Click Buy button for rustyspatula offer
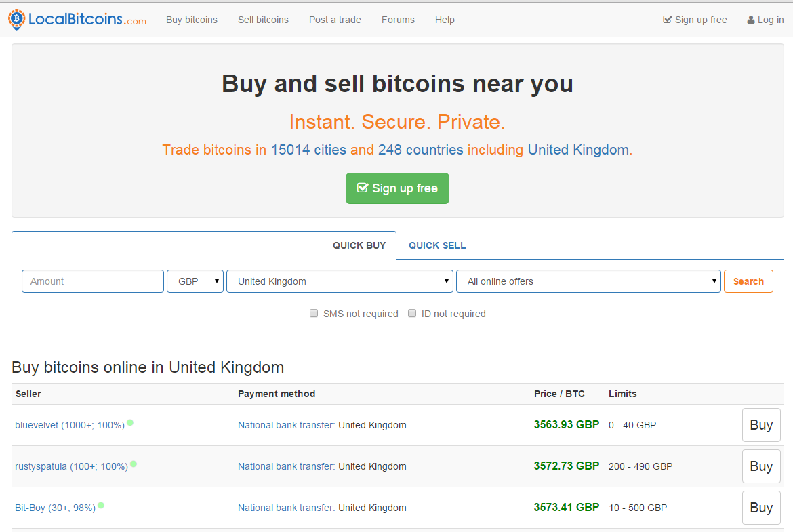The image size is (793, 532). click(x=761, y=466)
